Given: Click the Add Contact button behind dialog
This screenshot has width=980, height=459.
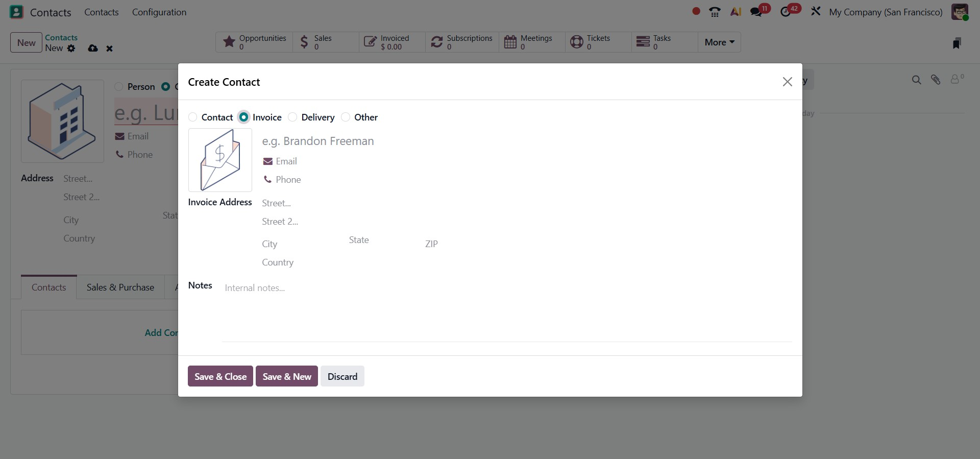Looking at the screenshot, I should click(x=161, y=332).
